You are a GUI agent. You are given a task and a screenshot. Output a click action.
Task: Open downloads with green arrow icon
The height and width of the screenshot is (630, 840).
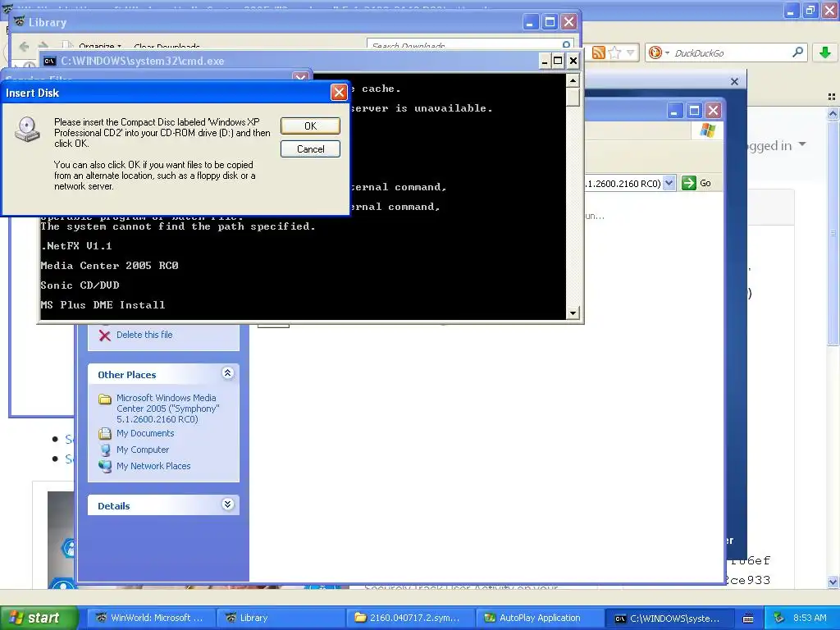click(x=825, y=52)
